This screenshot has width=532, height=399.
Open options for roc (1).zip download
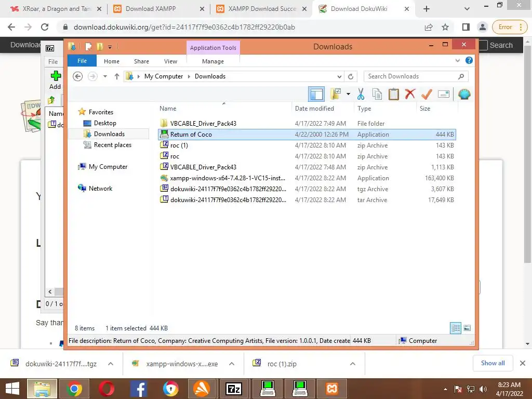point(353,364)
